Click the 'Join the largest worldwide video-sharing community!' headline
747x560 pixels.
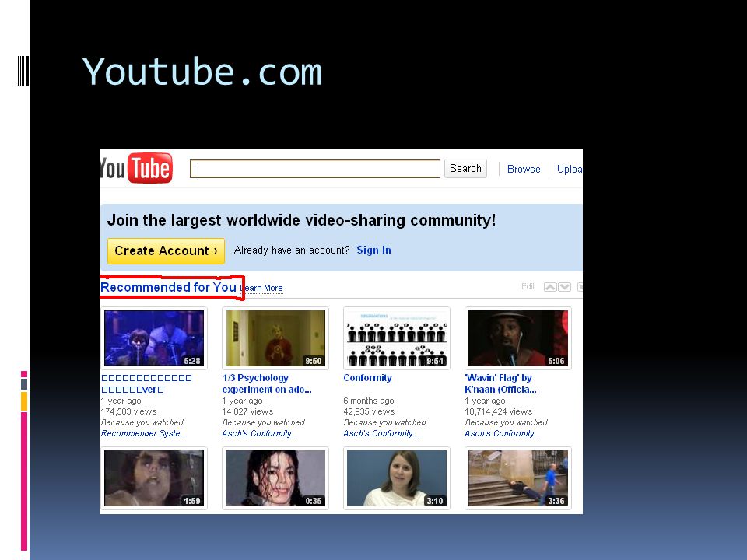click(301, 220)
